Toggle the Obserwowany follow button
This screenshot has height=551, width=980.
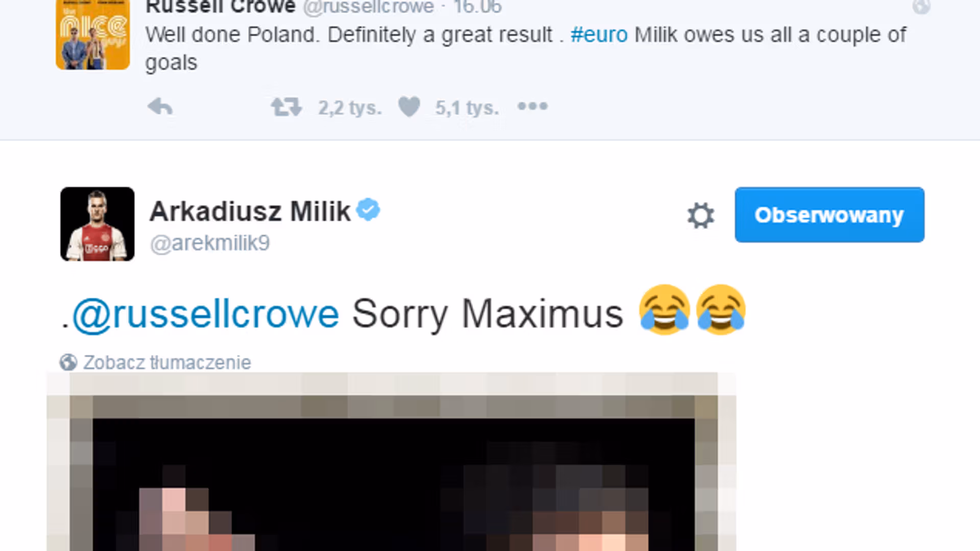(x=829, y=215)
